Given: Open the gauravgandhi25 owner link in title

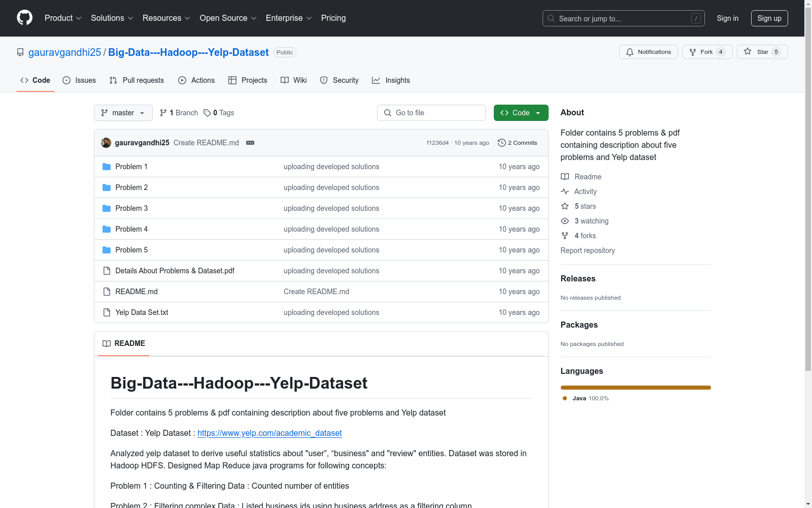Looking at the screenshot, I should pos(65,52).
